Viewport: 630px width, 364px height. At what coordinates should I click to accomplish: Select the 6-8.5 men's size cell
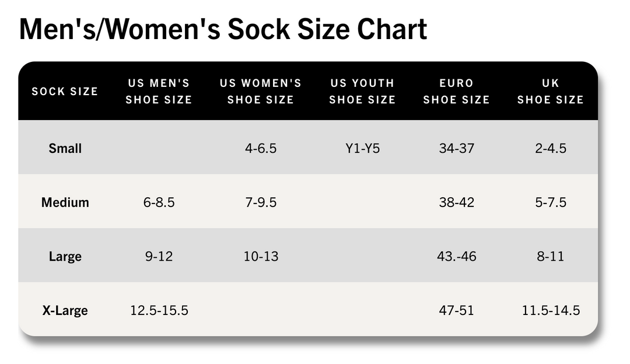pyautogui.click(x=159, y=202)
